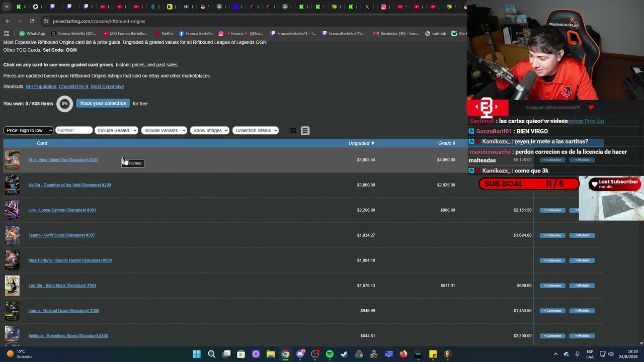
Task: Open Google Chrome on the taskbar
Action: [285, 354]
